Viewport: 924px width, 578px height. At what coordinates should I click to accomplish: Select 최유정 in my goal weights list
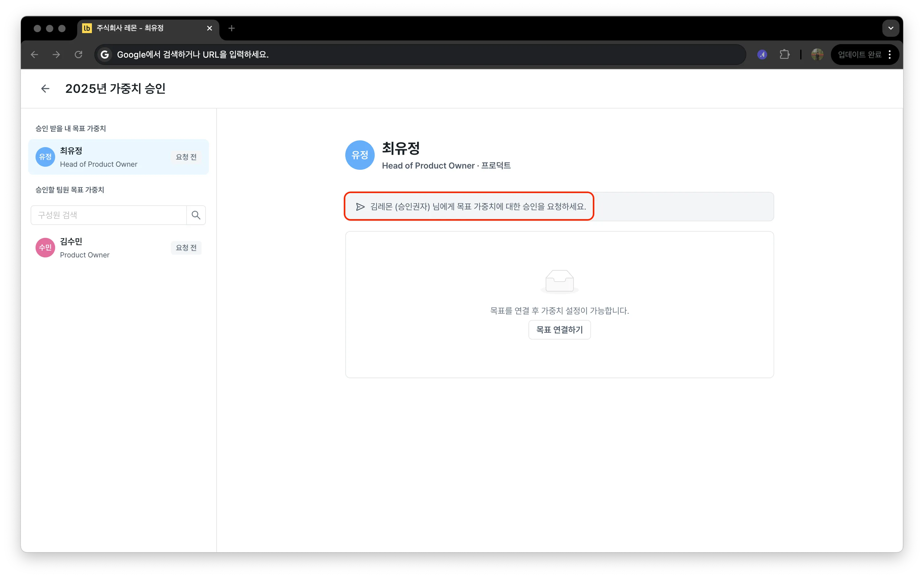pyautogui.click(x=119, y=157)
